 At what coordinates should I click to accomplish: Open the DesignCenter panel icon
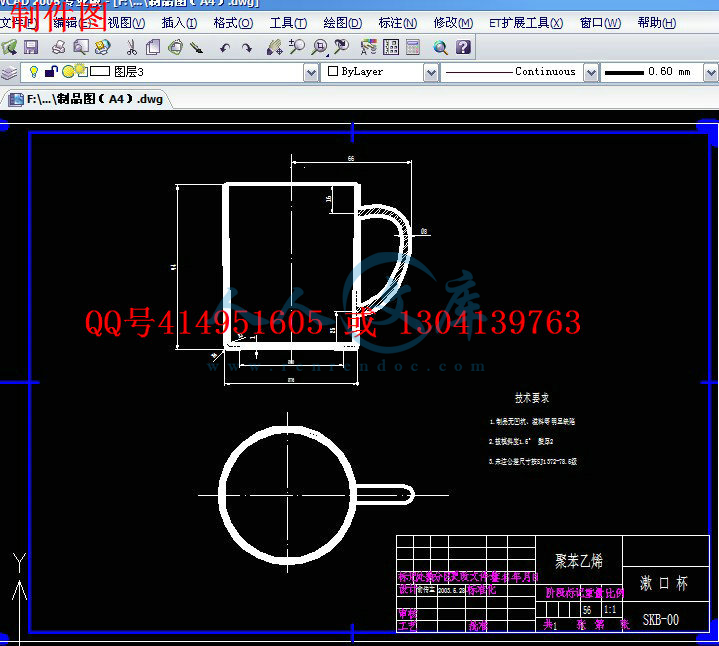coord(391,47)
